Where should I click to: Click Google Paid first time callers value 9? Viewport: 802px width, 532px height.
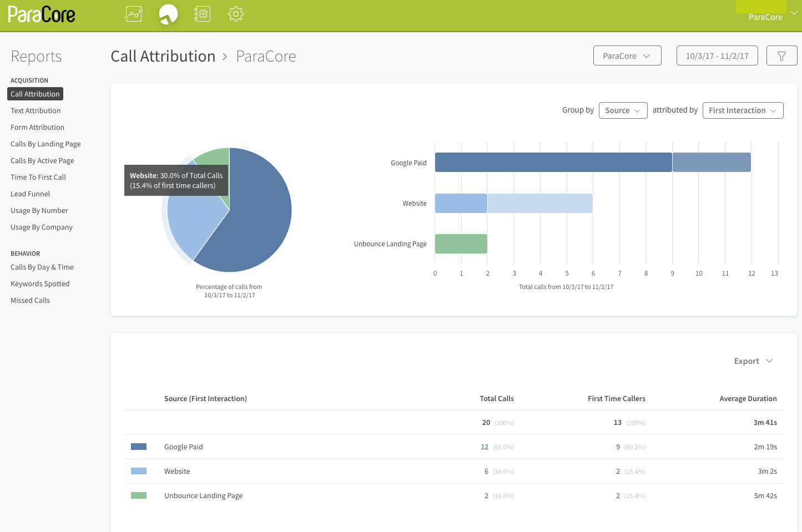[x=618, y=447]
